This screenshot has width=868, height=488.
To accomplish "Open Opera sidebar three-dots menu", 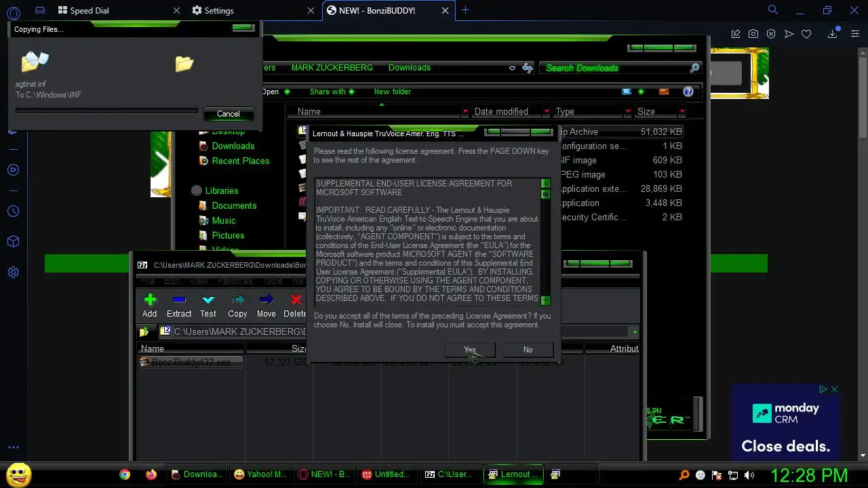I will (13, 447).
